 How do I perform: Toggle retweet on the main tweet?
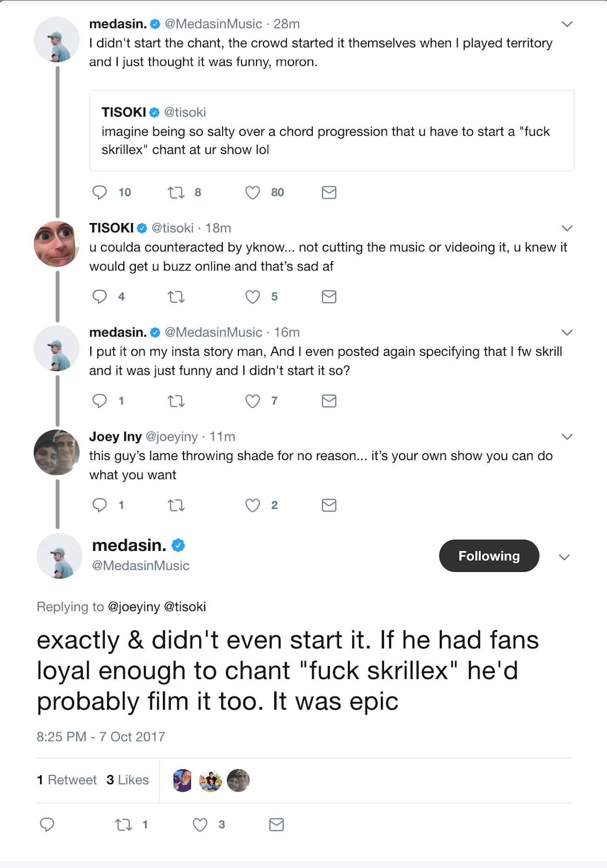click(124, 825)
